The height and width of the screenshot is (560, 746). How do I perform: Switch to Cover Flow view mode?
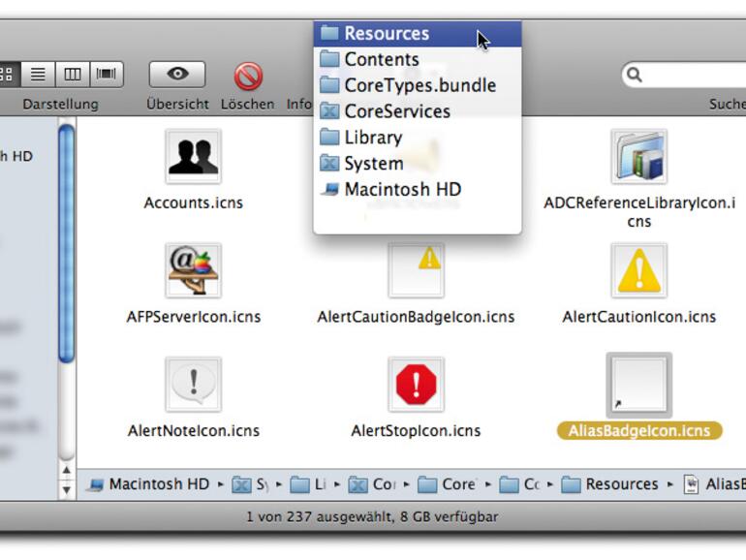click(107, 75)
